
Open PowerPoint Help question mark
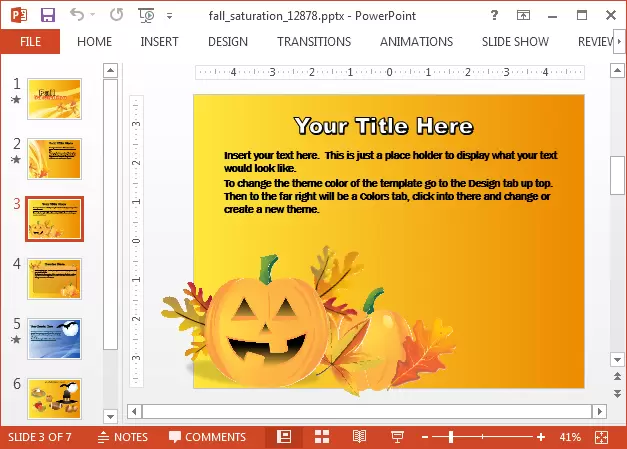tap(496, 16)
